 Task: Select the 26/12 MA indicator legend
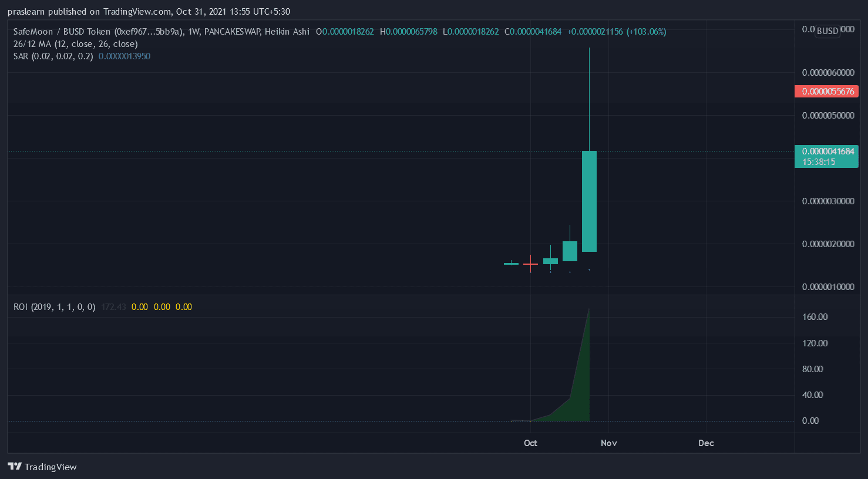(75, 44)
